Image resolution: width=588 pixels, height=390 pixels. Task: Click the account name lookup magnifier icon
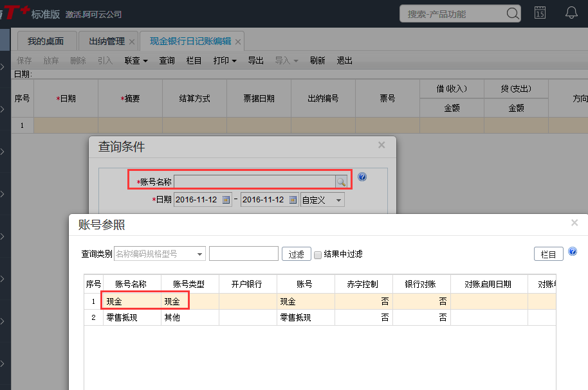[x=342, y=182]
